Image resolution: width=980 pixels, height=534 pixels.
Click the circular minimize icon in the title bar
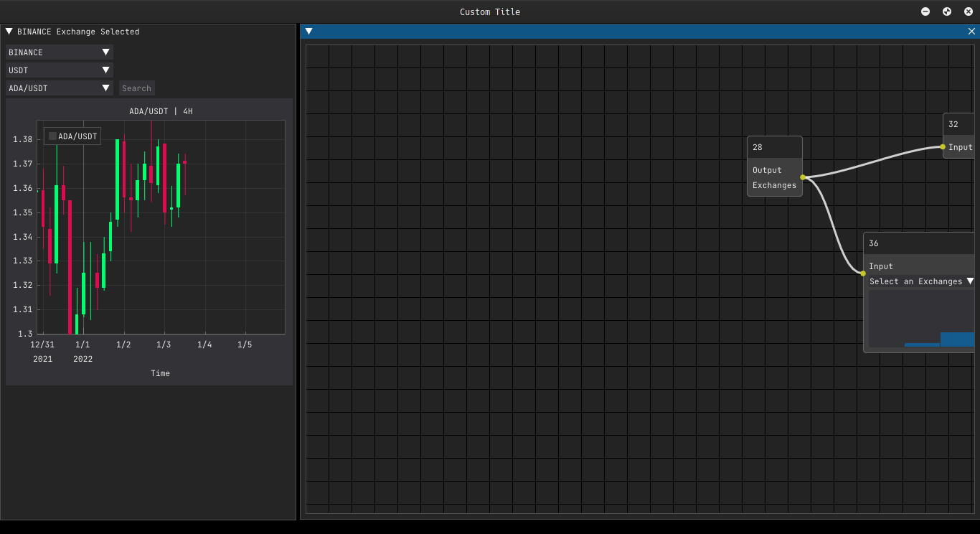click(x=925, y=11)
